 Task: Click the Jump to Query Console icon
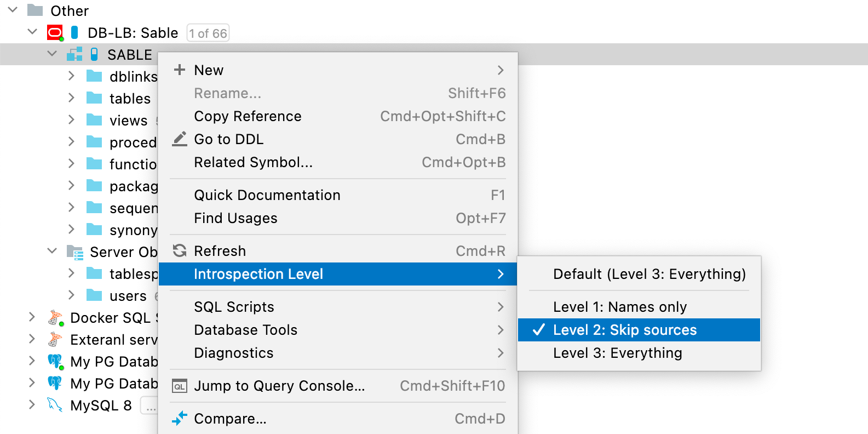(x=180, y=386)
